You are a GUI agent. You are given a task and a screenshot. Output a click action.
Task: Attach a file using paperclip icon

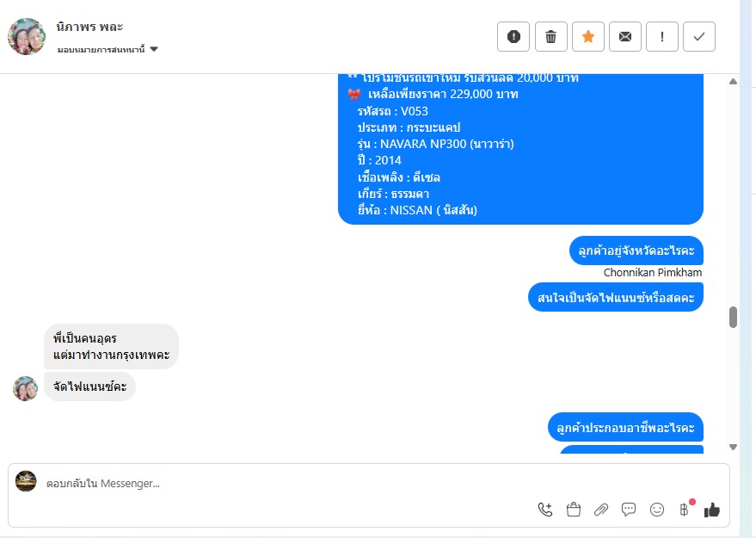(x=600, y=510)
